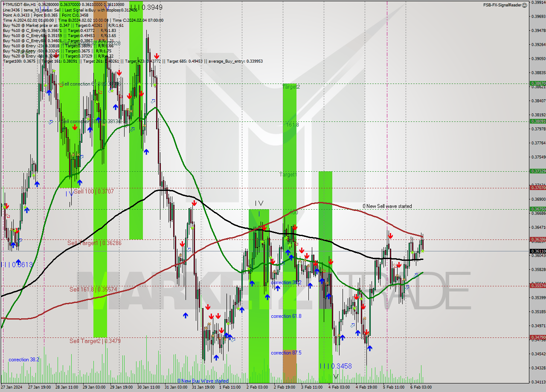The image size is (546, 392).
Task: Click the FSB-FX-SignalReader expert label
Action: click(502, 5)
